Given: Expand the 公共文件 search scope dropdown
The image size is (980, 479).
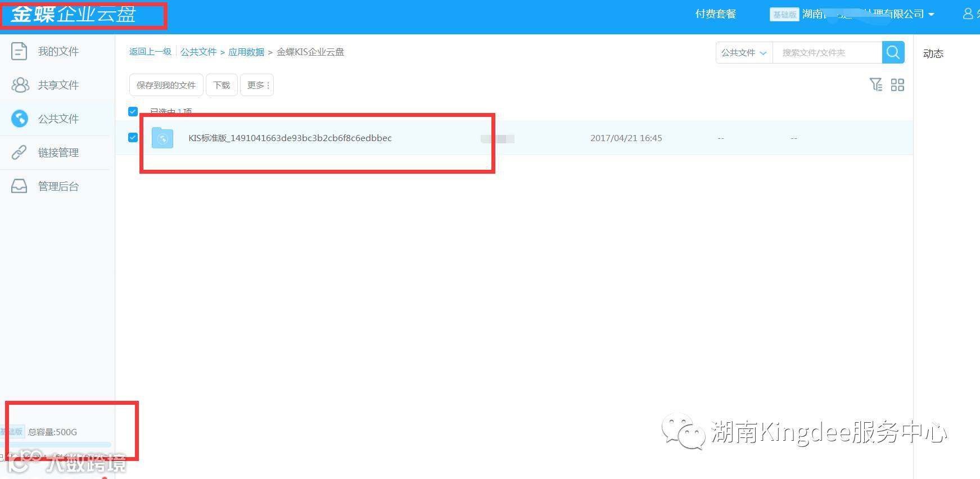Looking at the screenshot, I should click(744, 52).
